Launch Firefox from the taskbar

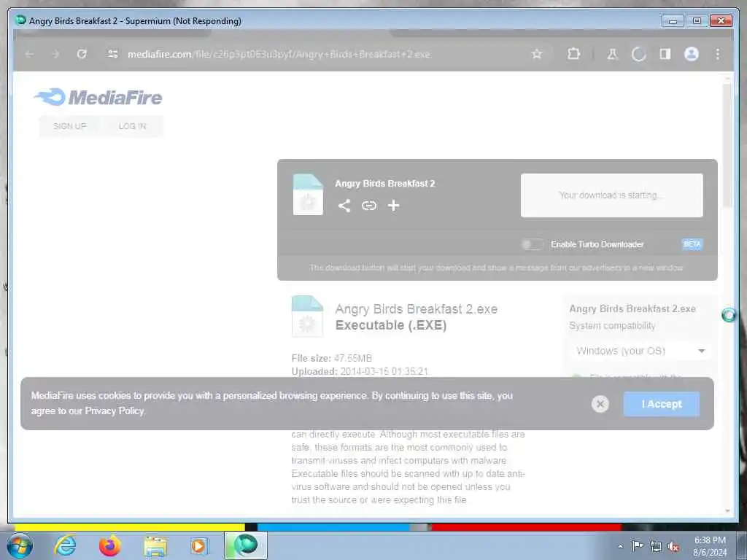110,545
